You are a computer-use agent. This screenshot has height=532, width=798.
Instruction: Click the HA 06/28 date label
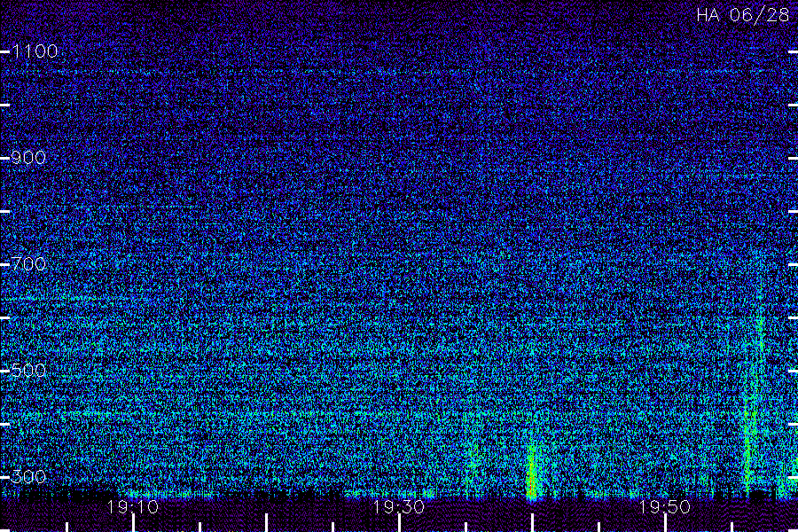coord(743,15)
